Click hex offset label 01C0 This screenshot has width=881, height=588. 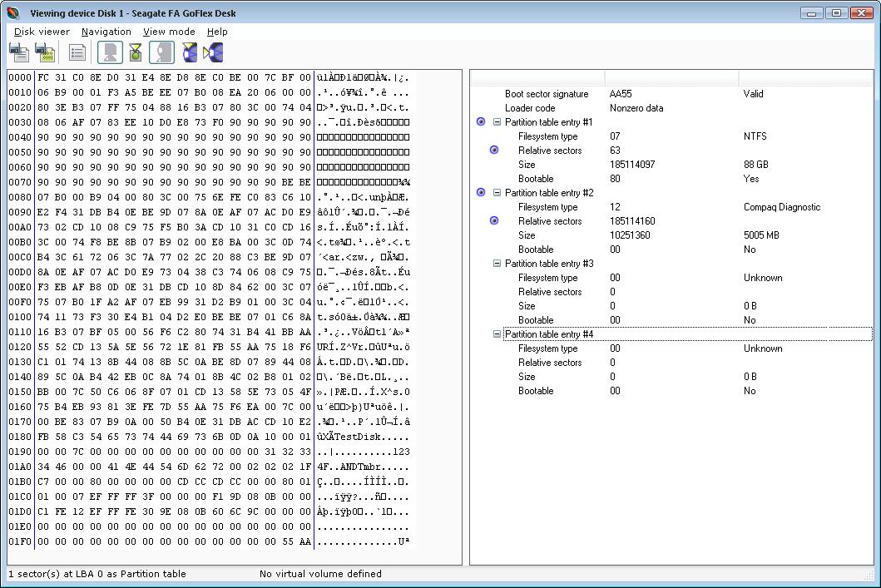pos(20,497)
